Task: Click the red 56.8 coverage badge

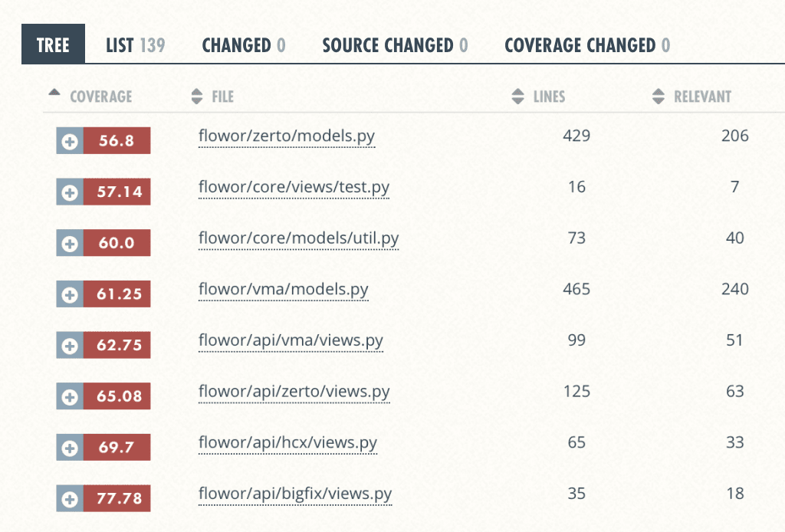Action: click(x=117, y=140)
